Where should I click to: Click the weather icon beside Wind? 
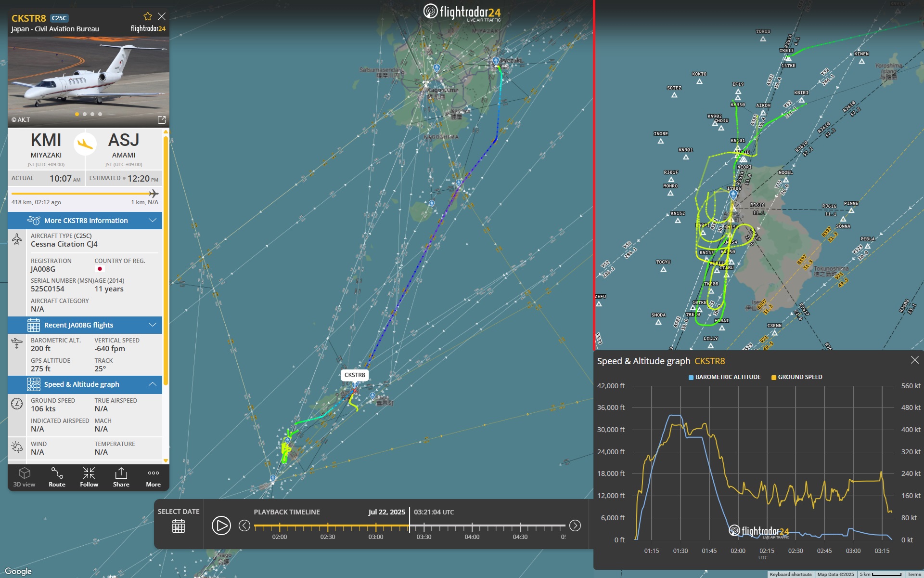17,447
